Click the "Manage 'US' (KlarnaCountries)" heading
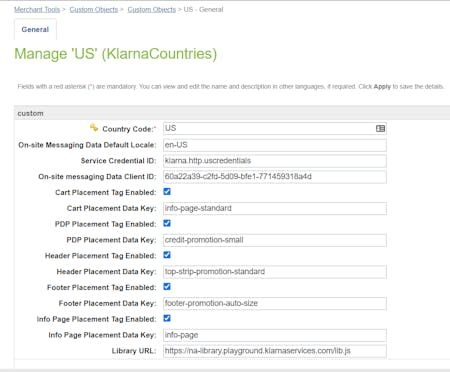This screenshot has height=372, width=450. 116,54
